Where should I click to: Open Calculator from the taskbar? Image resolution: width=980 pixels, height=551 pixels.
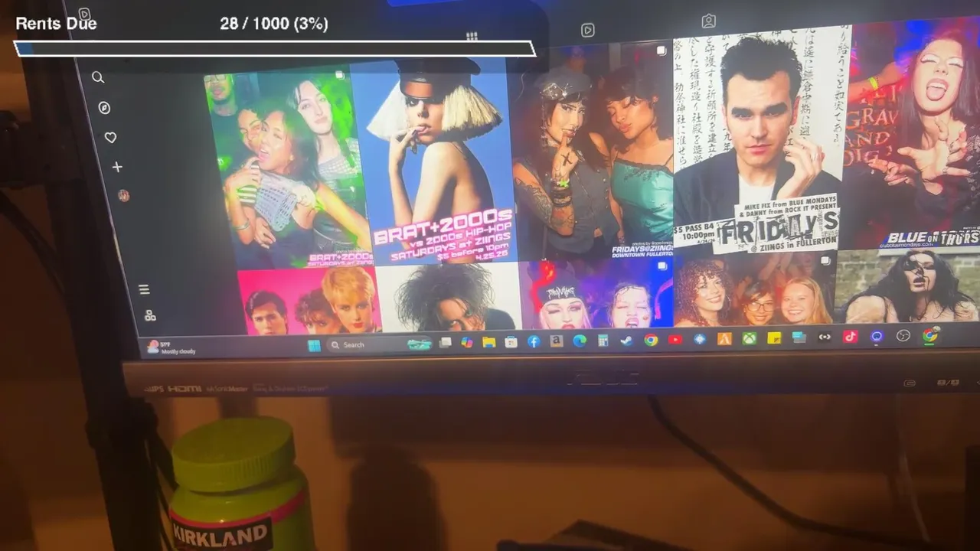click(603, 341)
